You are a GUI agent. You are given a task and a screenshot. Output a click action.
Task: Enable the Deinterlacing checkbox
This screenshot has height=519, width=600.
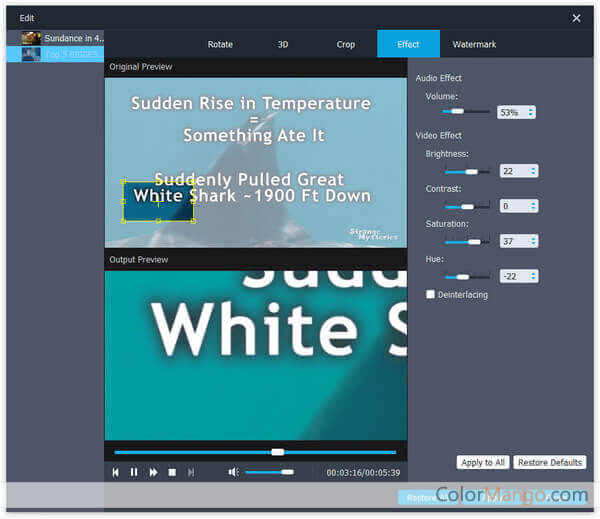(x=430, y=294)
